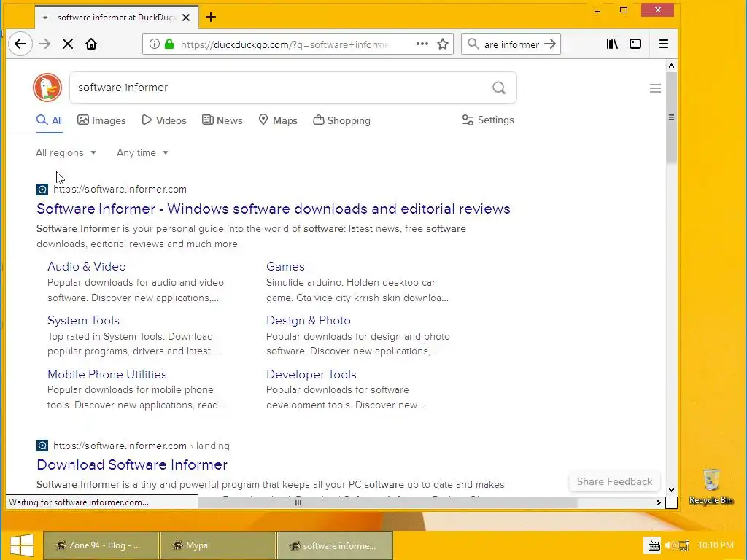
Task: Open the Developer Tools sublink
Action: [x=311, y=374]
